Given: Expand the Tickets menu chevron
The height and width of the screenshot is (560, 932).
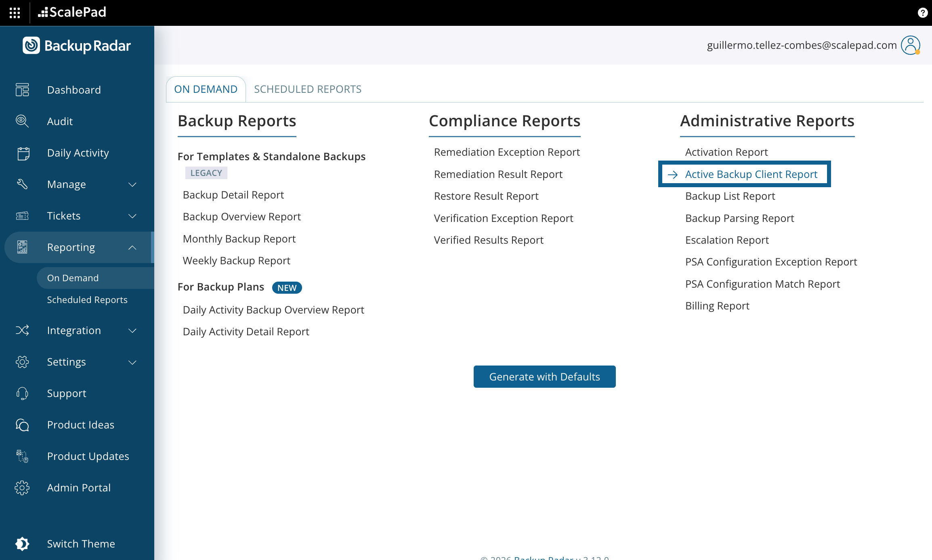Looking at the screenshot, I should coord(132,216).
